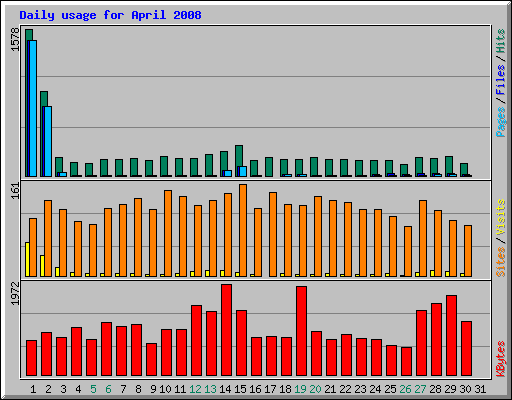512x400 pixels.
Task: Click day label 30 on the x-axis
Action: click(465, 389)
